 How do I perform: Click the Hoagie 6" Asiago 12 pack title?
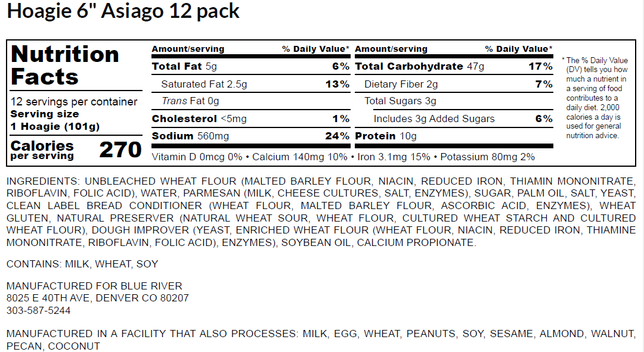click(x=123, y=11)
